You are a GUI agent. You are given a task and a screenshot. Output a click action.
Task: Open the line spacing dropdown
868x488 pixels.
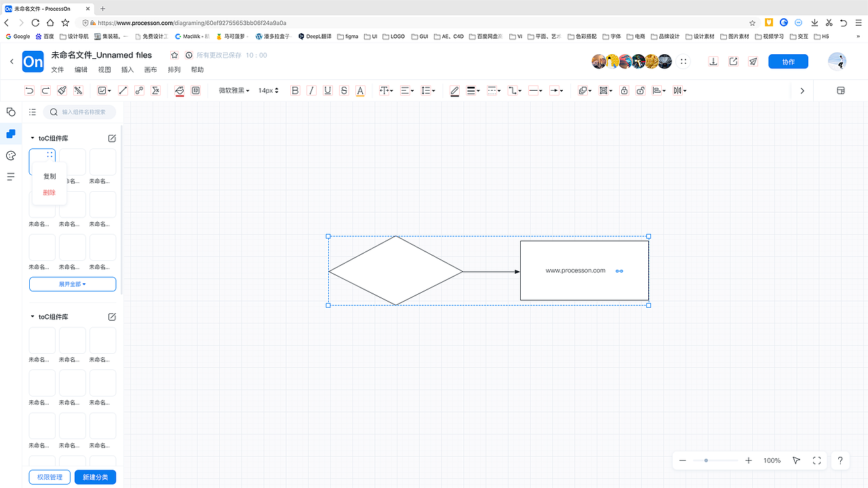tap(428, 90)
